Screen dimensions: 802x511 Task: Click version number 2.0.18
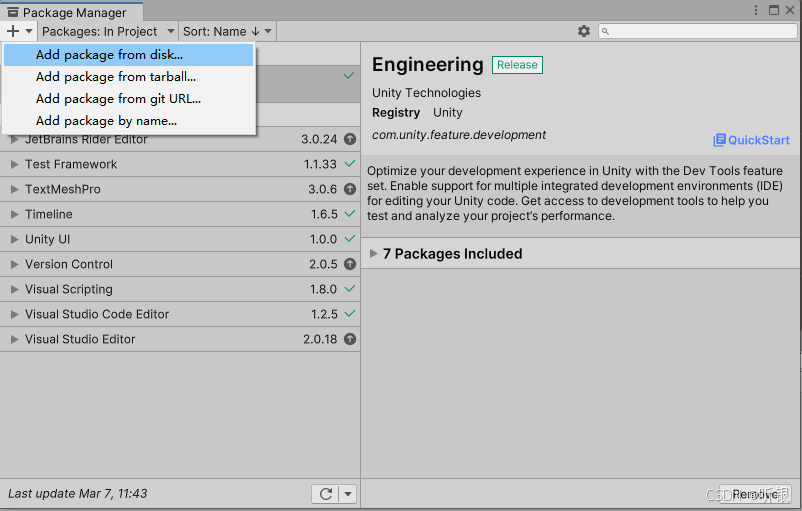320,339
